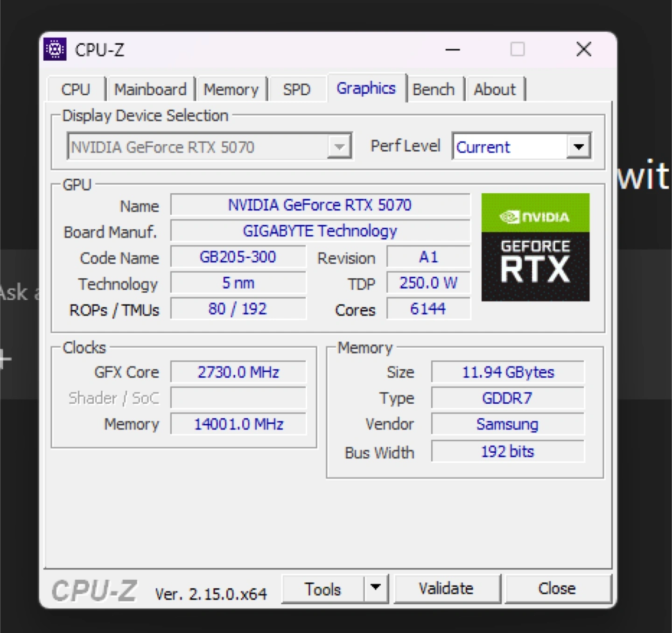672x633 pixels.
Task: Click the 2730.0 MHz GFX Core clock
Action: [x=238, y=372]
